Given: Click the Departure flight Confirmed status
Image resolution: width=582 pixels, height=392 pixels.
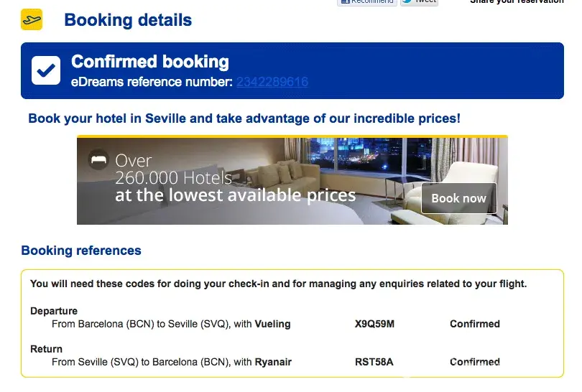Looking at the screenshot, I should pyautogui.click(x=474, y=324).
